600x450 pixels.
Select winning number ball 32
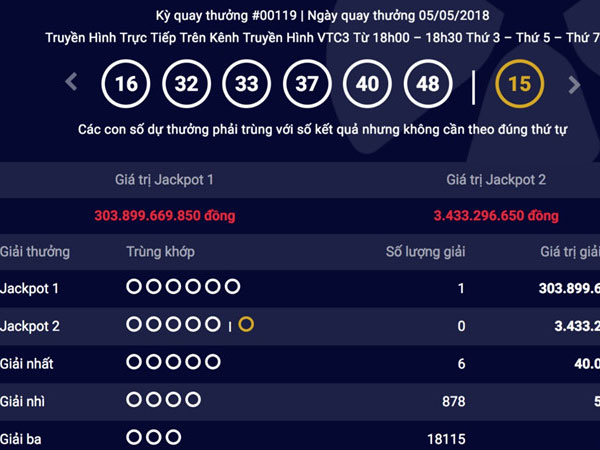coord(187,84)
